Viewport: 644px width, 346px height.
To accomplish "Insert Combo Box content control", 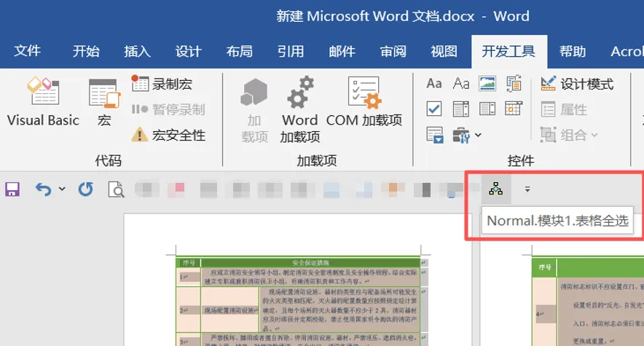I will coord(461,109).
